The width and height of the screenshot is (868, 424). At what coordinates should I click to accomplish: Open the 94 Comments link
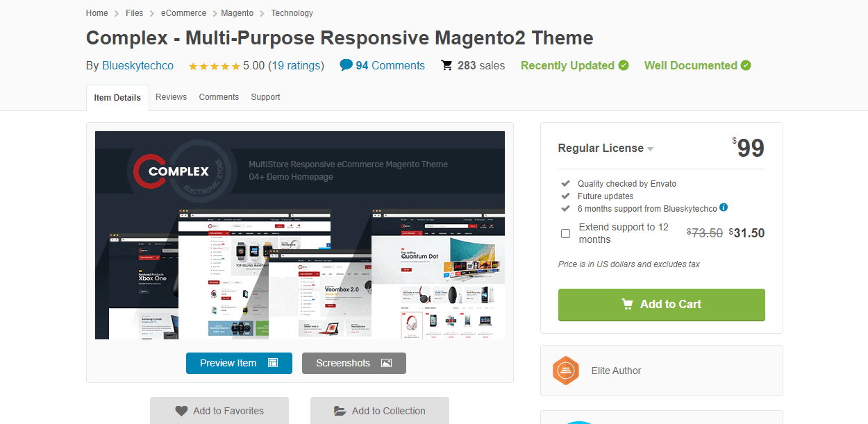click(390, 66)
